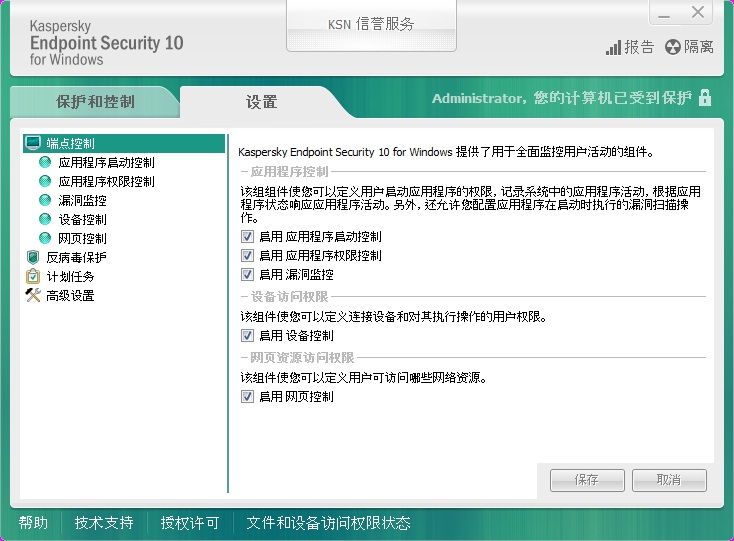
Task: Uncheck 启用 应用程序启动控制 checkbox
Action: 247,237
